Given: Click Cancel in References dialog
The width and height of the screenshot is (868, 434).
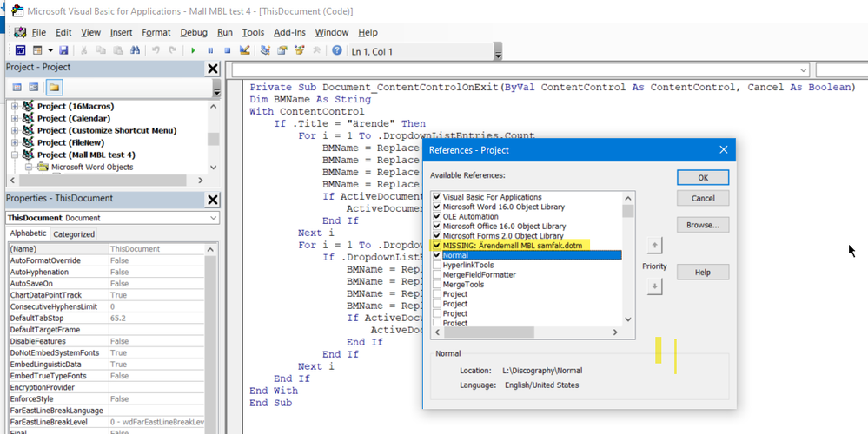Looking at the screenshot, I should pyautogui.click(x=703, y=198).
